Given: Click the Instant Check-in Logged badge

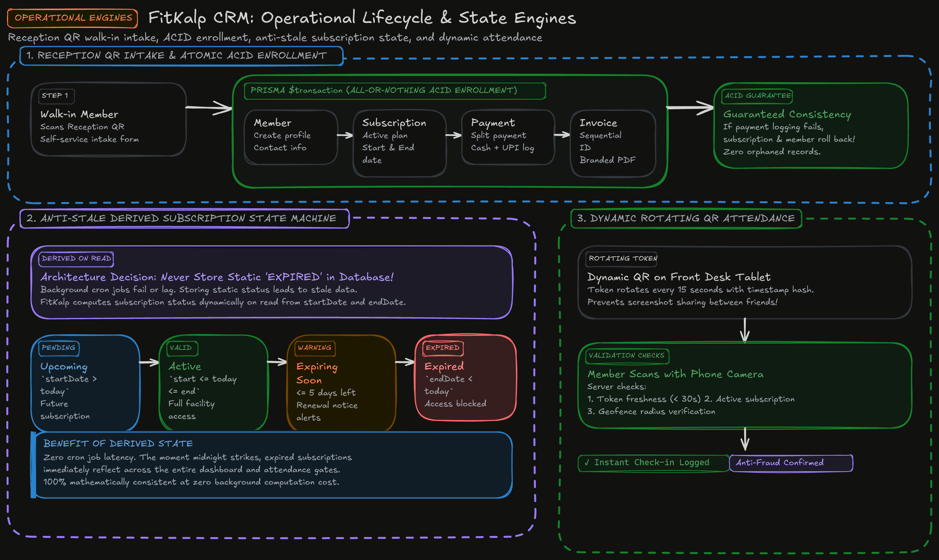Looking at the screenshot, I should [653, 463].
